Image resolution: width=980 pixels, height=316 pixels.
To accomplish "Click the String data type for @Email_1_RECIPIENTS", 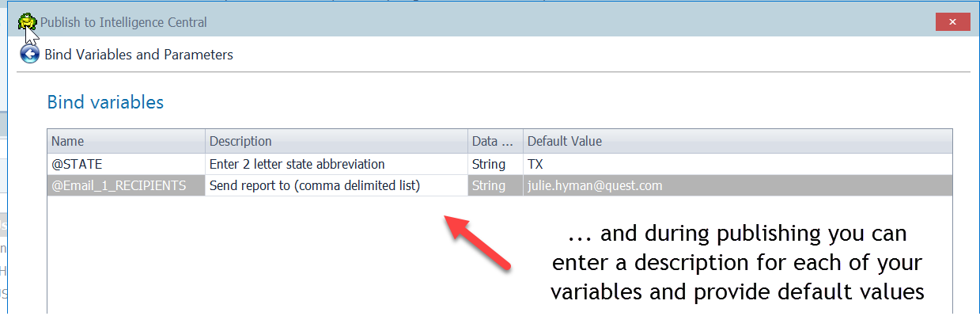I will coord(495,185).
